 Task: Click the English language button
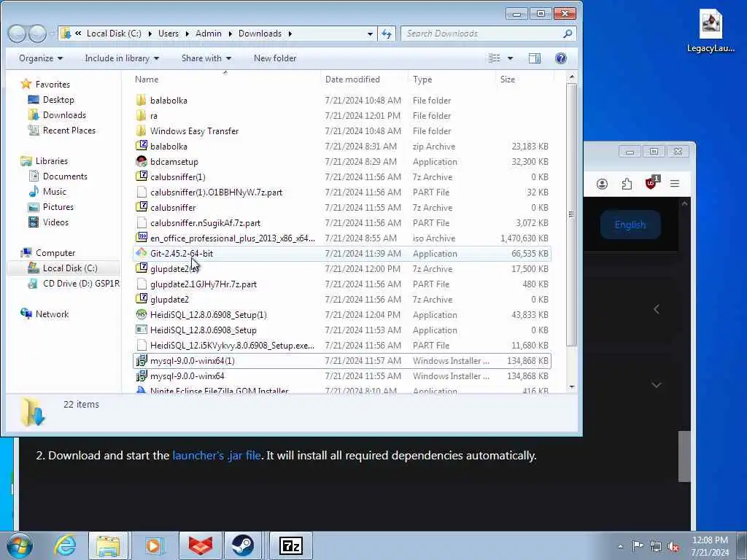630,225
